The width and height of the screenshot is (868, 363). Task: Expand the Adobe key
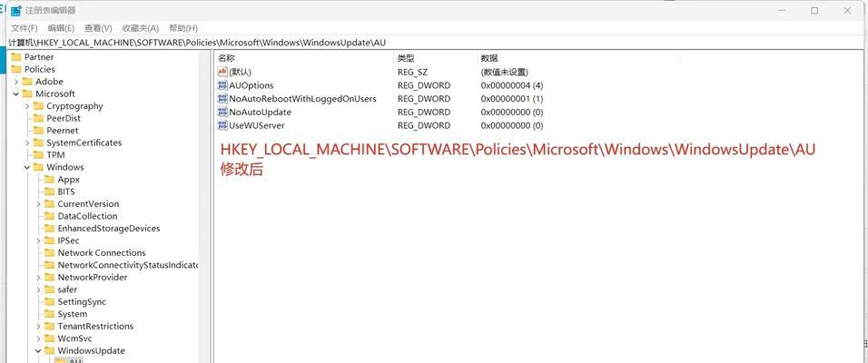pos(16,82)
